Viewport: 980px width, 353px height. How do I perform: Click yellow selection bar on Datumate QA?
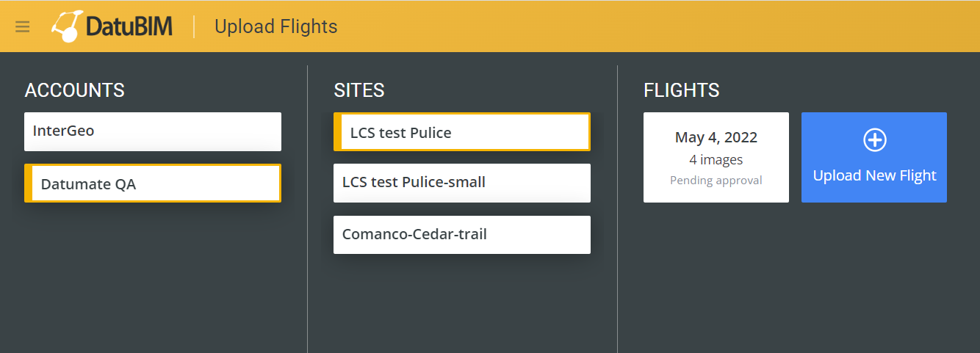(x=28, y=183)
